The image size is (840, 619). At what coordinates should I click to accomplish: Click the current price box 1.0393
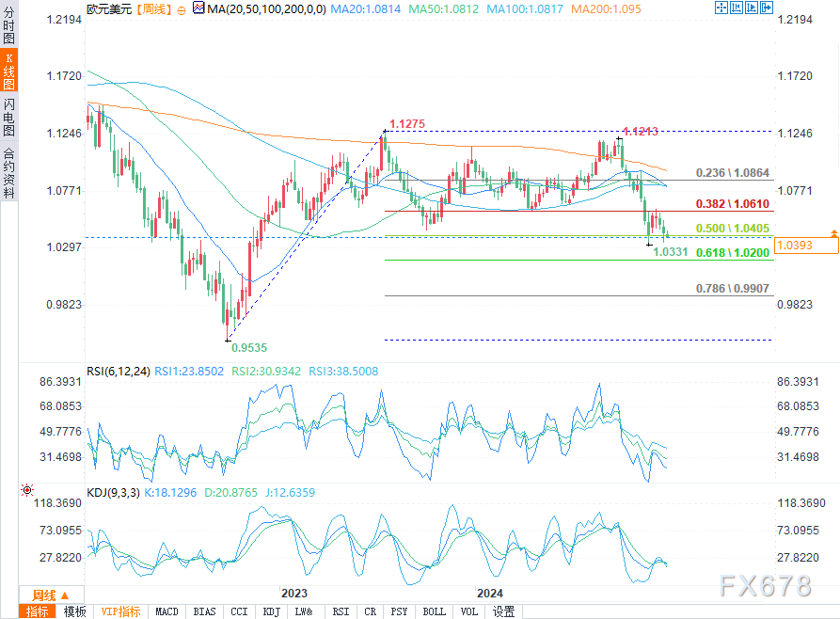(x=806, y=246)
